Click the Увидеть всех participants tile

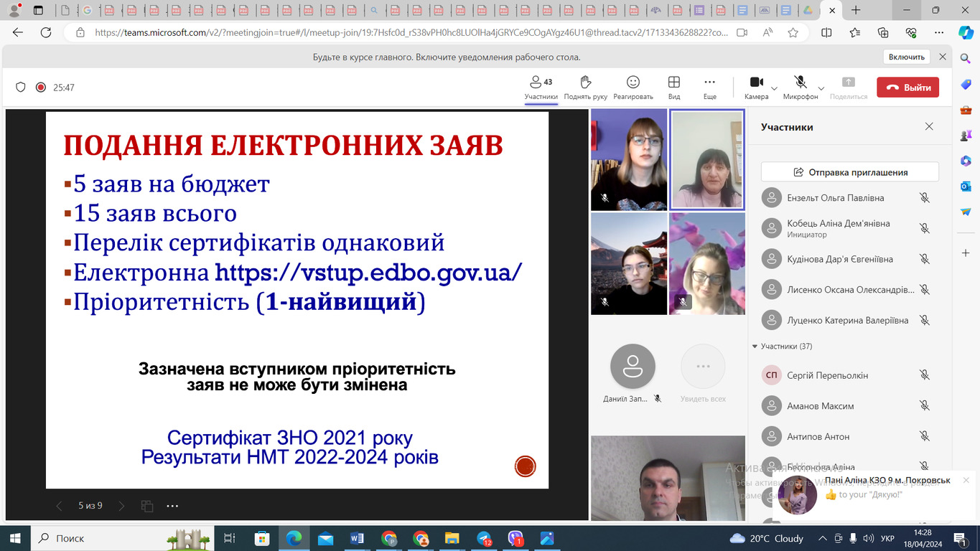point(703,373)
